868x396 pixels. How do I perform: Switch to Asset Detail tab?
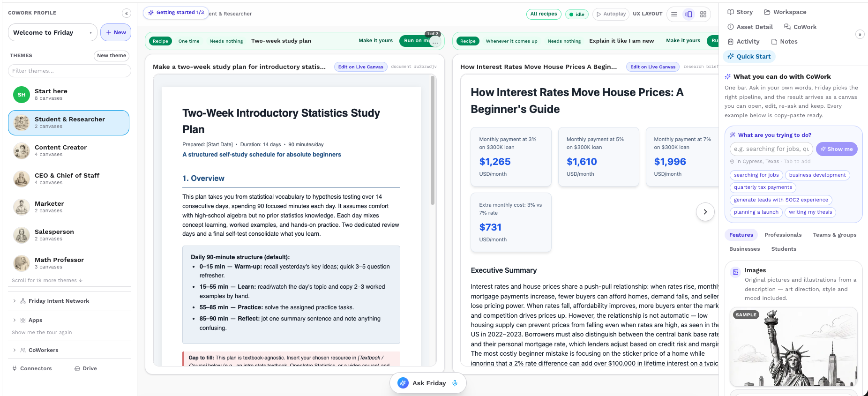[750, 27]
